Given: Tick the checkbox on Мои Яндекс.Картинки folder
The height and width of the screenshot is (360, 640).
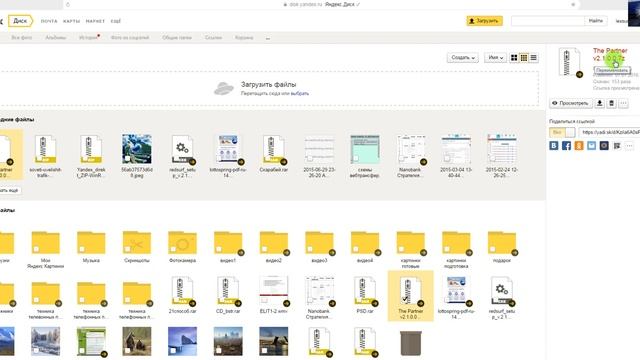Looking at the screenshot, I should pos(36,249).
